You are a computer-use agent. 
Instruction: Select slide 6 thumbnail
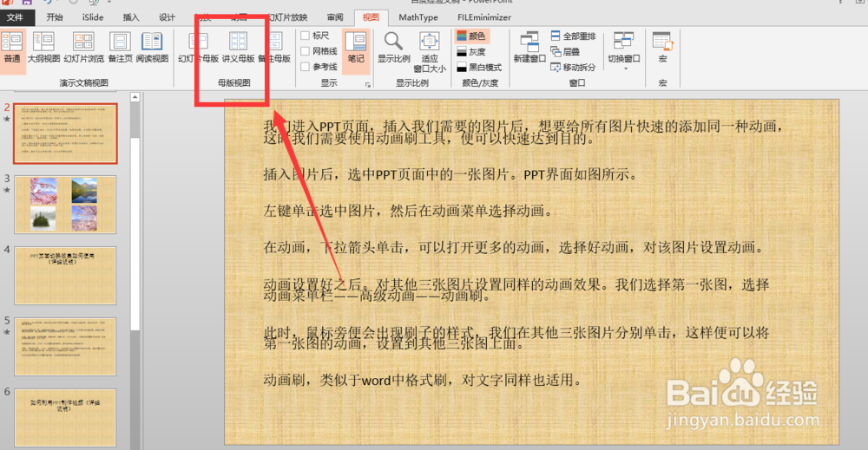(x=65, y=417)
